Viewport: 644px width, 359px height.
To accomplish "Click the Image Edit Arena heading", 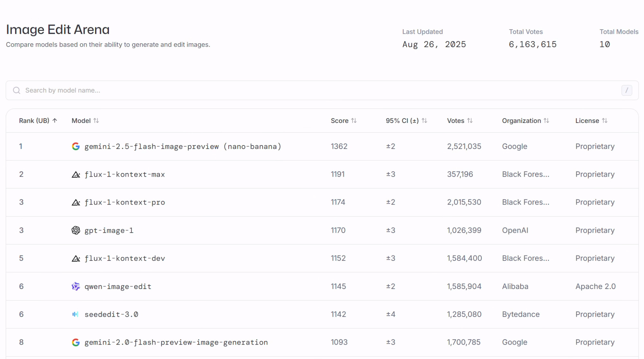I will point(58,30).
